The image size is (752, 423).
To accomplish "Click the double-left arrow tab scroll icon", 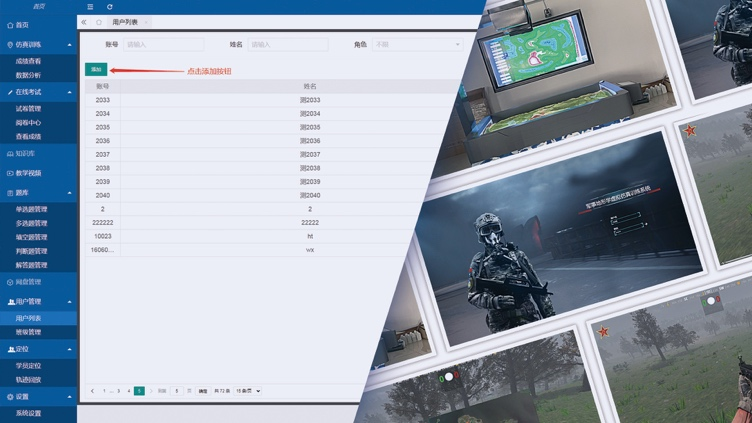I will tap(84, 21).
